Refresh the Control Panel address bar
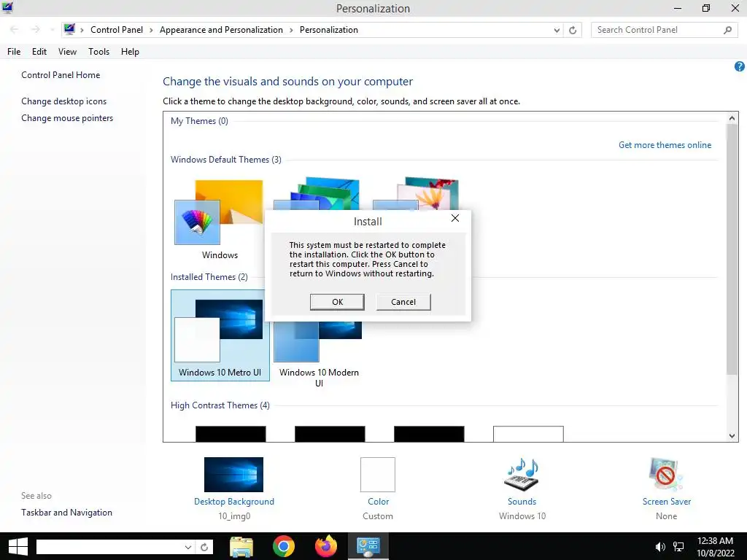Screen dimensions: 747x560 tap(573, 30)
